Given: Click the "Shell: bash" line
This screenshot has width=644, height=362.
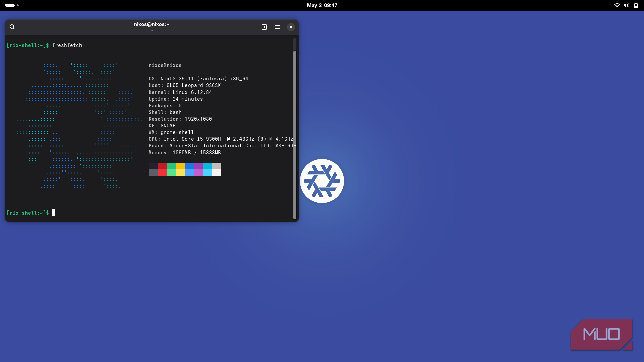Looking at the screenshot, I should click(165, 112).
